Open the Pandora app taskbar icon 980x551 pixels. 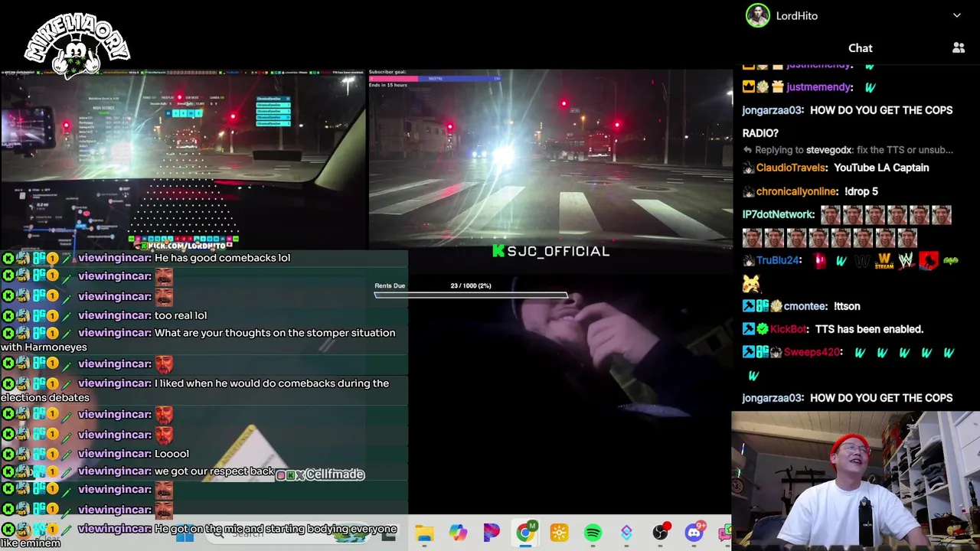click(x=492, y=533)
